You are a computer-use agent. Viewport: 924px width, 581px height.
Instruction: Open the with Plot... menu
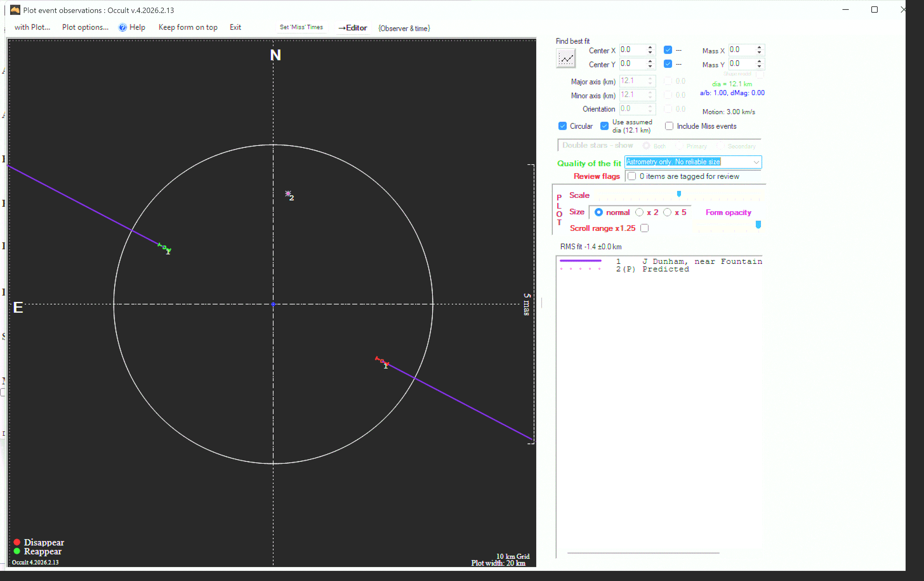[32, 27]
